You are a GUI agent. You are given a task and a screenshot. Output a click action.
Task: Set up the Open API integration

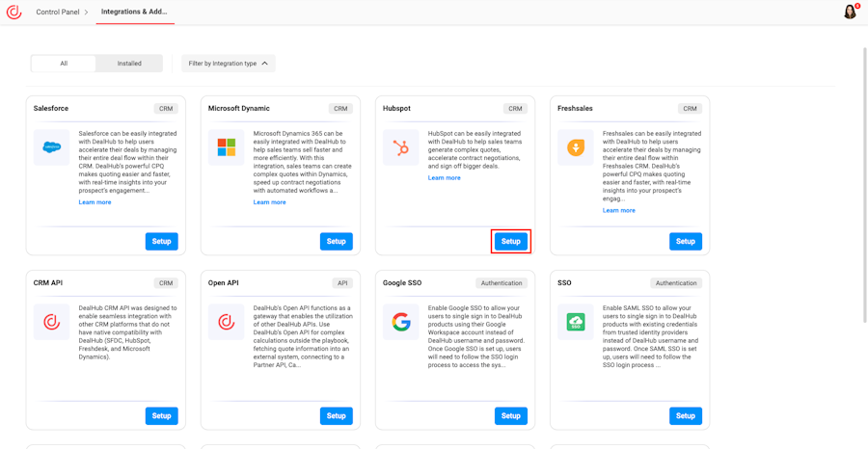[x=336, y=416]
